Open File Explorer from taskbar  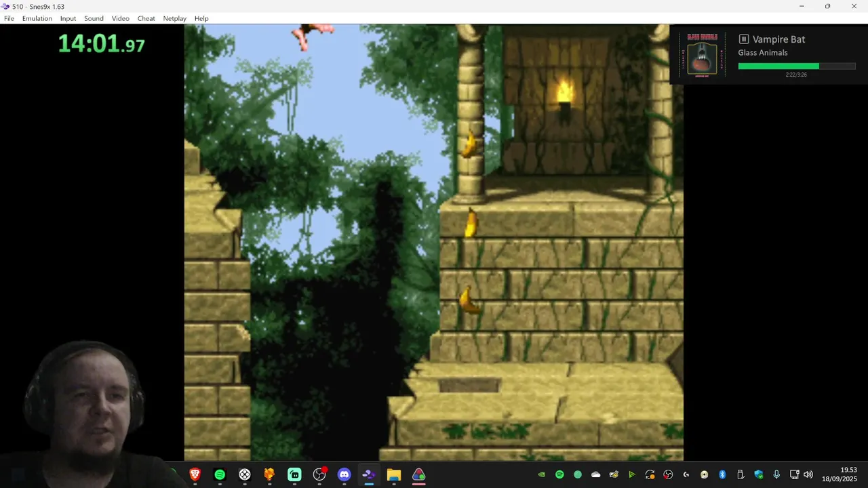[x=394, y=475]
